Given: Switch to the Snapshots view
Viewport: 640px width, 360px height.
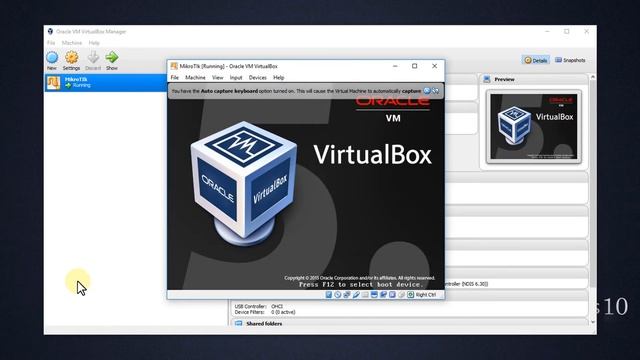Looking at the screenshot, I should click(570, 60).
